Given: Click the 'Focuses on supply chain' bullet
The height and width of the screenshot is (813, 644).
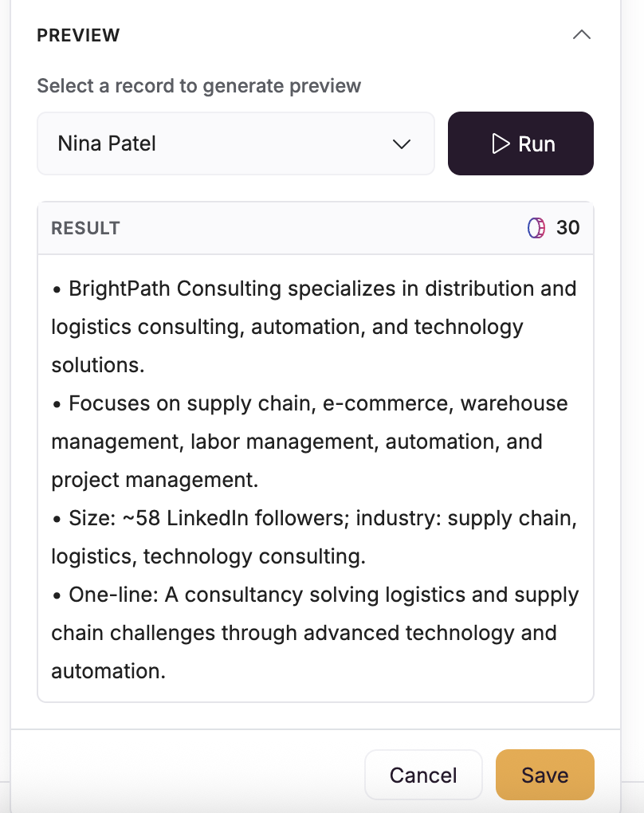Looking at the screenshot, I should tap(309, 403).
